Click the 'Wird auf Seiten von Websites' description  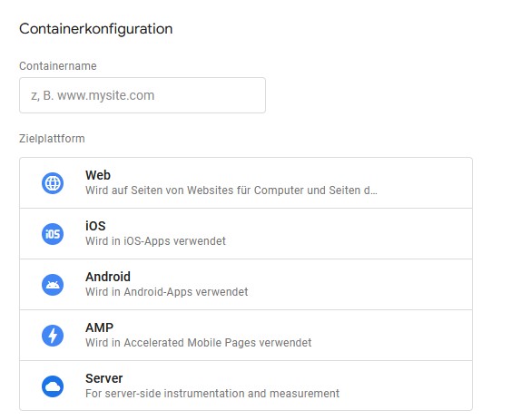pos(231,190)
